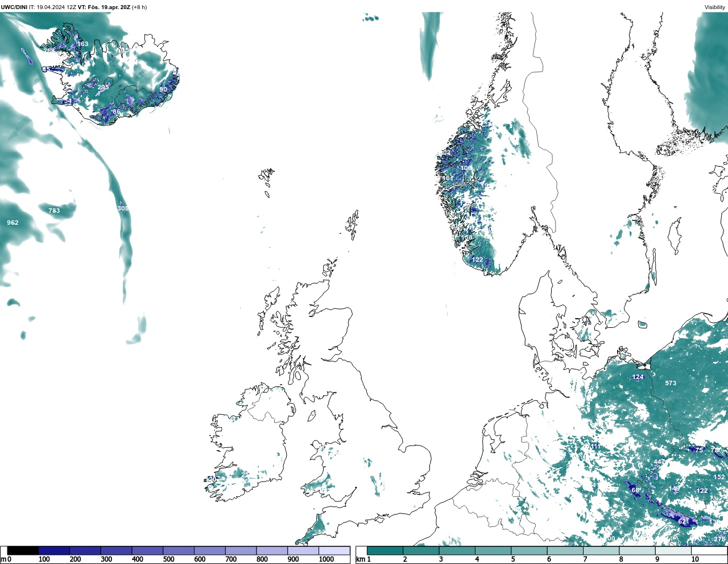Click the 4–5 km legend swatch
Image resolution: width=728 pixels, height=564 pixels.
(x=493, y=551)
